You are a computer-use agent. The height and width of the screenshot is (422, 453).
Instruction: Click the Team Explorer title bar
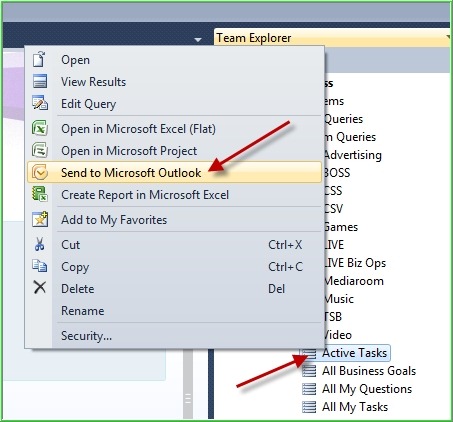pos(332,38)
